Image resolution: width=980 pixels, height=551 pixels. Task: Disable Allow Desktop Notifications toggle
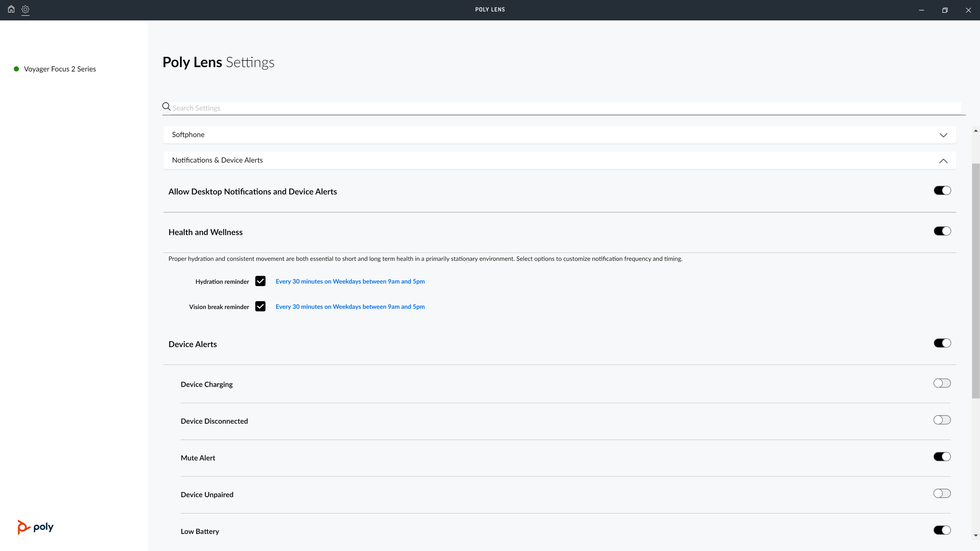[942, 190]
